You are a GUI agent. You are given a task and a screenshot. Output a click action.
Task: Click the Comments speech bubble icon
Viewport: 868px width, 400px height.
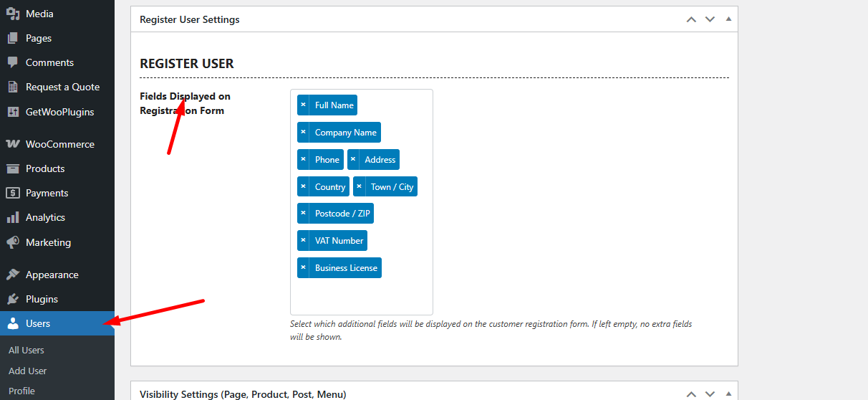coord(13,62)
